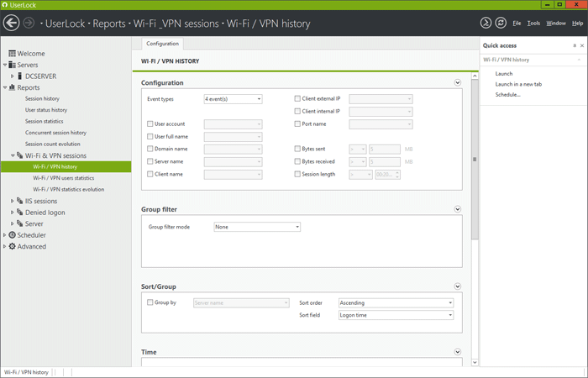Click Launch in Quick access
Image resolution: width=588 pixels, height=378 pixels.
[x=504, y=74]
